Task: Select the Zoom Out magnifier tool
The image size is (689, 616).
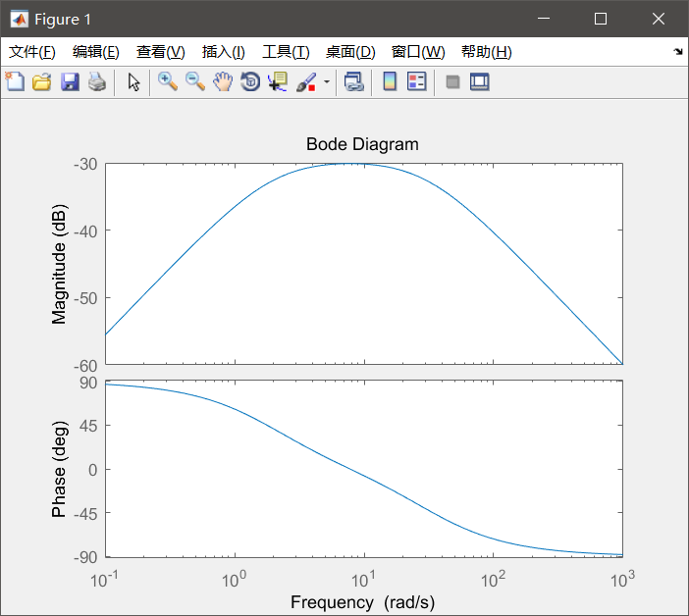Action: (195, 82)
